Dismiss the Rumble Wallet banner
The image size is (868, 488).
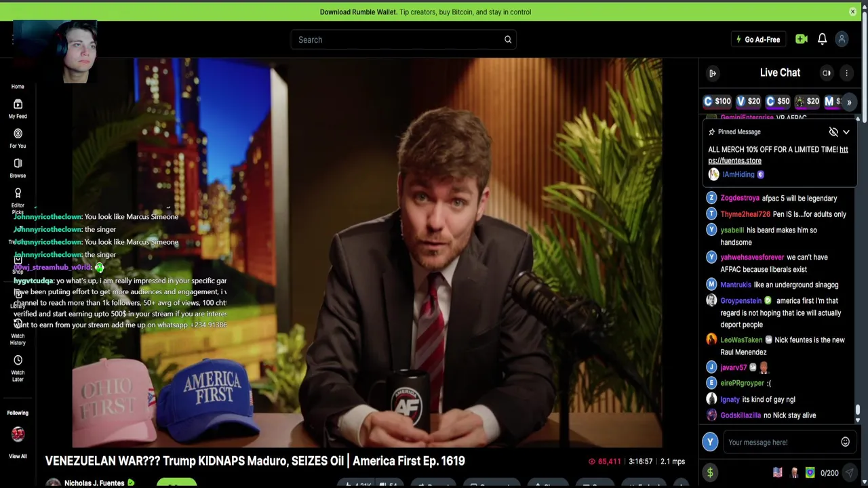coord(852,12)
